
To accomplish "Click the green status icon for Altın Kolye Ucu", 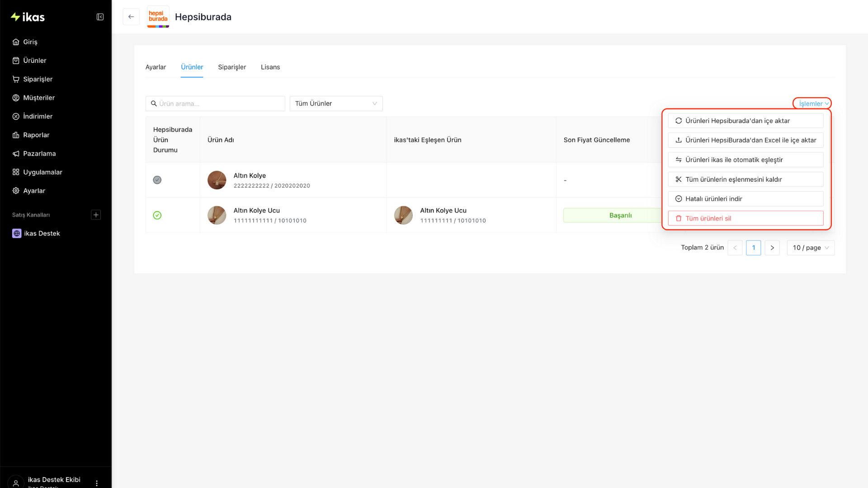I will click(157, 216).
